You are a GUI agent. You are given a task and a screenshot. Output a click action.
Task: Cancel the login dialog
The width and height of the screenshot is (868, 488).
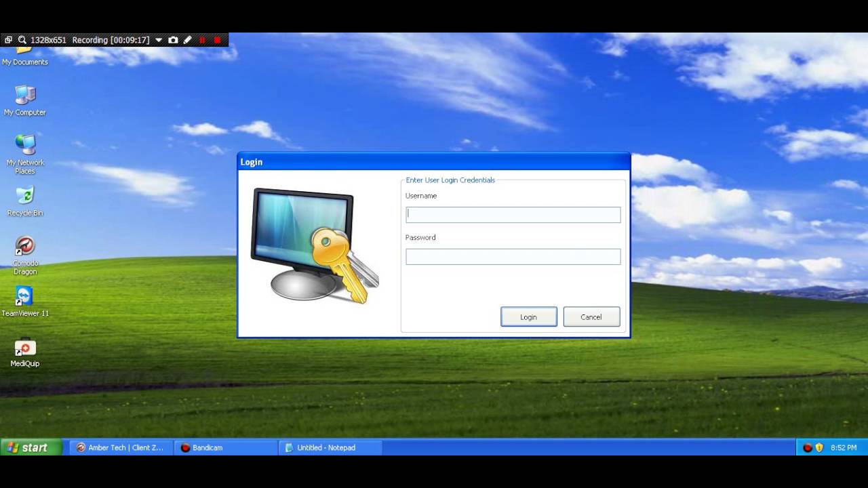pos(591,317)
